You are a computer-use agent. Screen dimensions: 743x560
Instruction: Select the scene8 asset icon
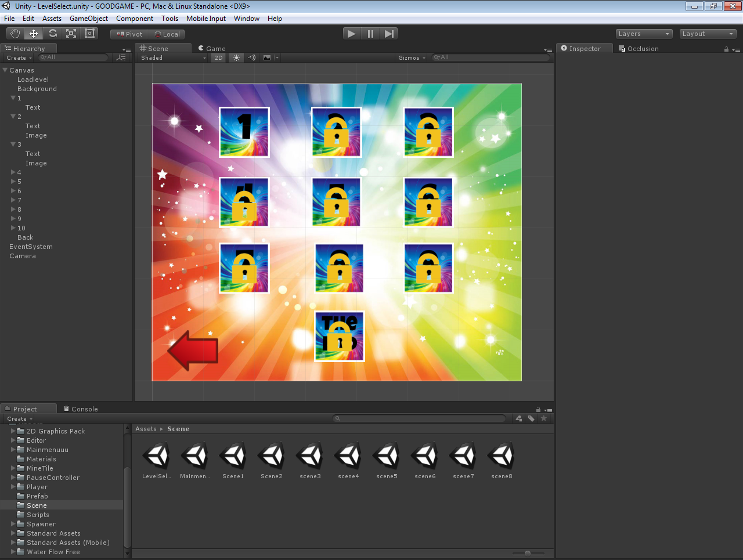coord(502,456)
